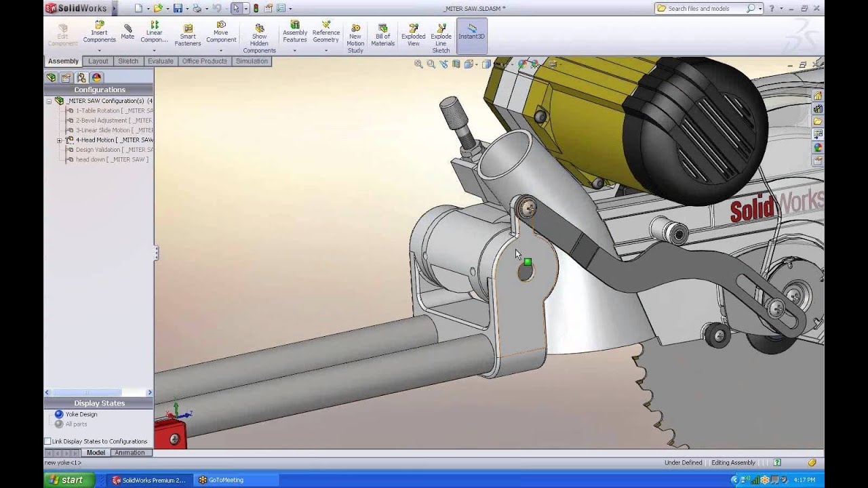Click the Rebuild traffic light icon
Viewport: 868px width, 488px height.
(x=256, y=8)
